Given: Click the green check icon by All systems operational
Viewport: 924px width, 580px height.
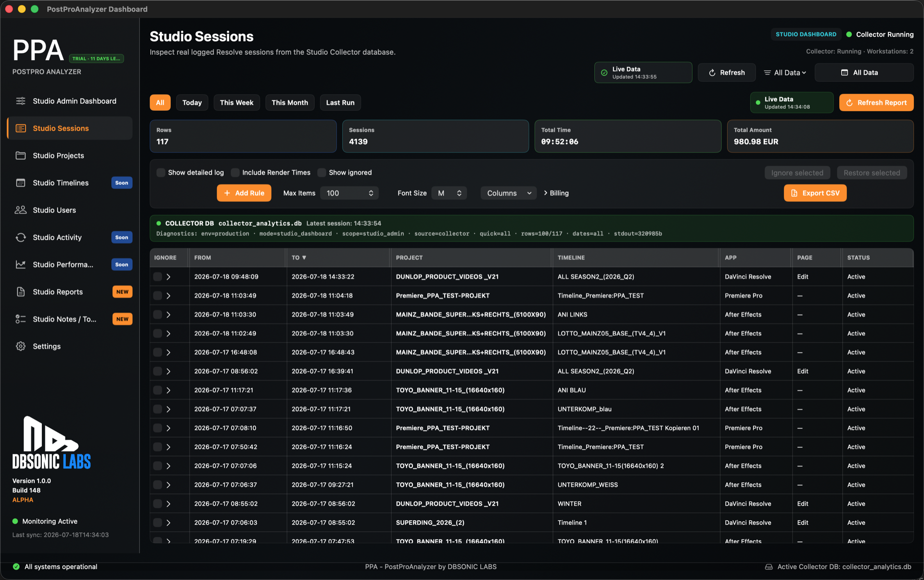Looking at the screenshot, I should (16, 567).
